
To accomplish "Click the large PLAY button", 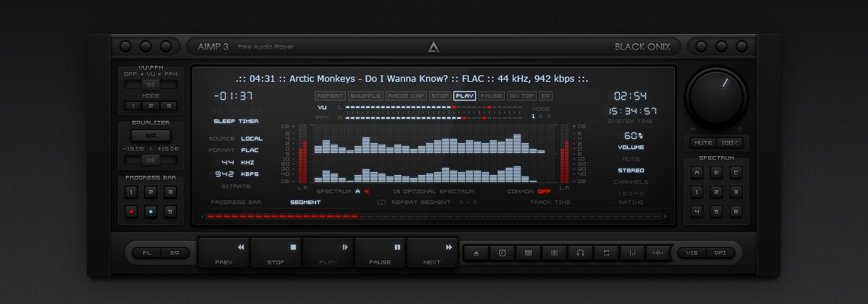I will tap(328, 253).
